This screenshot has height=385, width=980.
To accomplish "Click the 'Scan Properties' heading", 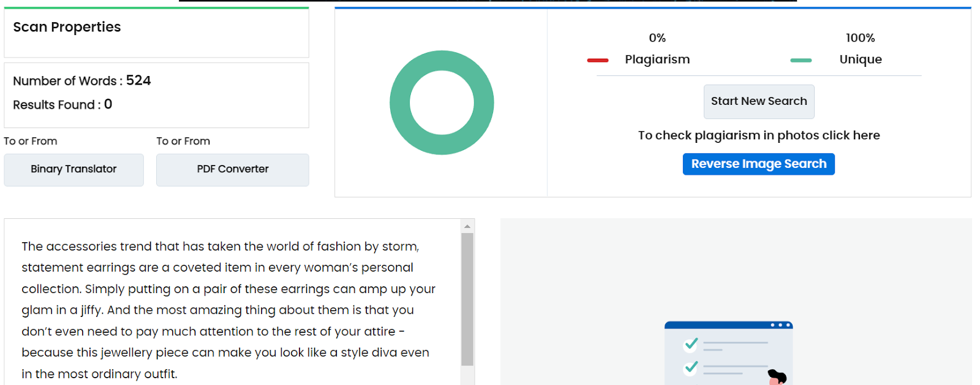I will point(67,27).
